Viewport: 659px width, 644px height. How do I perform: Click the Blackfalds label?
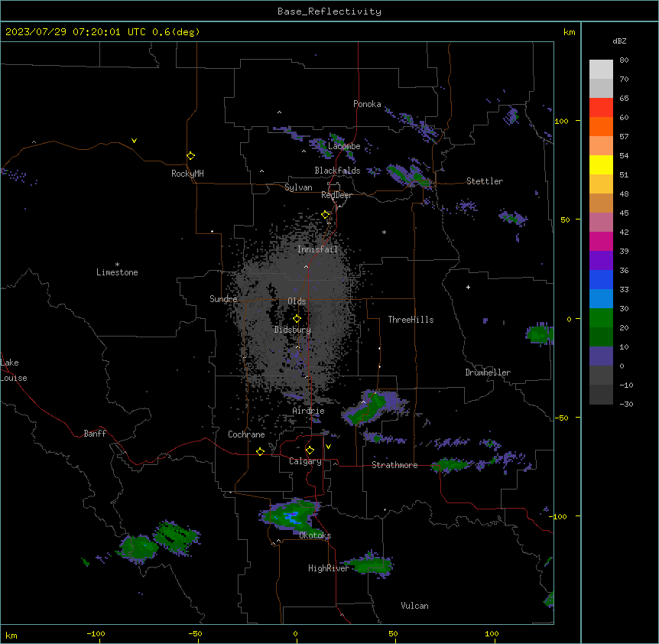[x=337, y=171]
